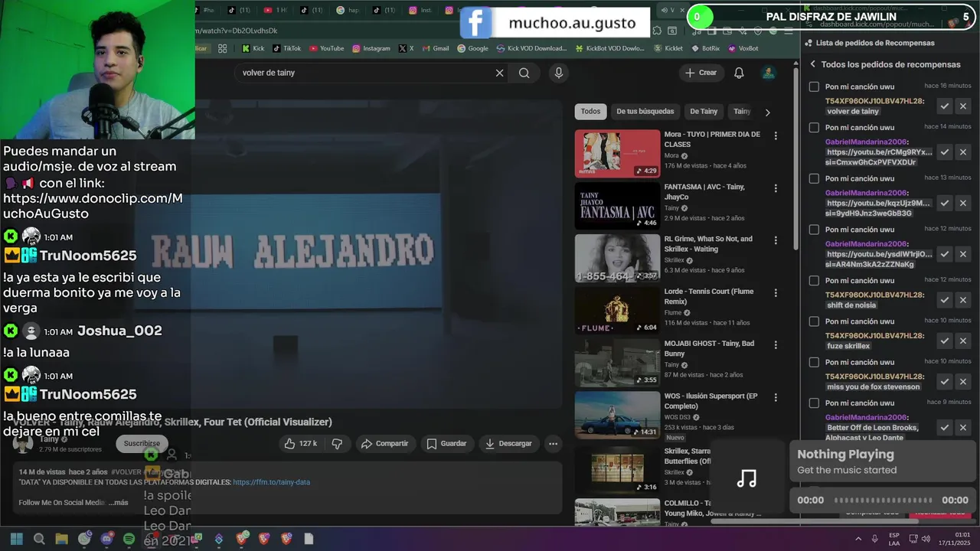Click the Guardar button
This screenshot has width=980, height=551.
[446, 443]
